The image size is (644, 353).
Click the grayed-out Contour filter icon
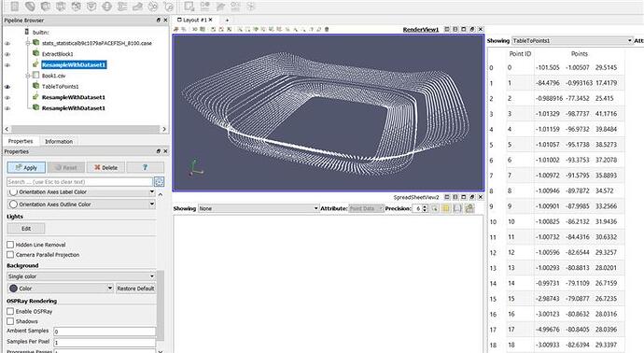pos(30,7)
